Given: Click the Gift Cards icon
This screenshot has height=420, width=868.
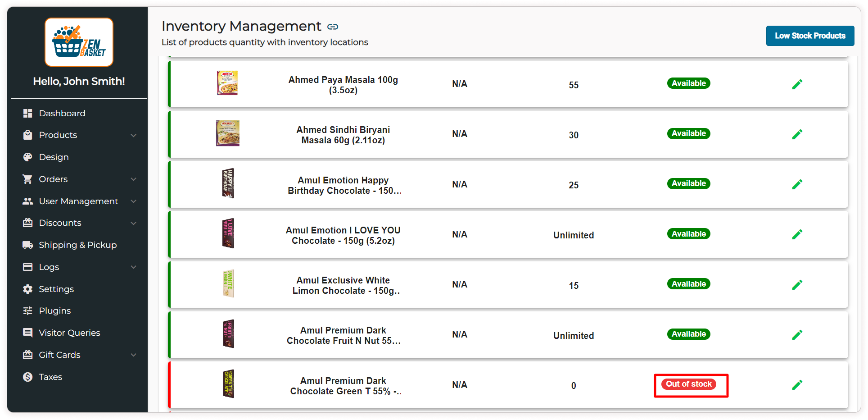Looking at the screenshot, I should [27, 355].
